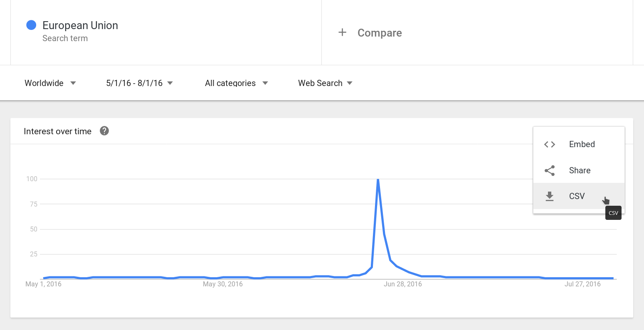Click the Interest over time heading
Image resolution: width=644 pixels, height=330 pixels.
57,131
